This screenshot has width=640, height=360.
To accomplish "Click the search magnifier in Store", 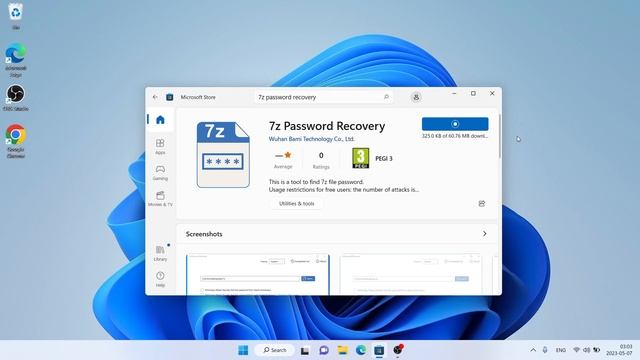I will pos(386,97).
